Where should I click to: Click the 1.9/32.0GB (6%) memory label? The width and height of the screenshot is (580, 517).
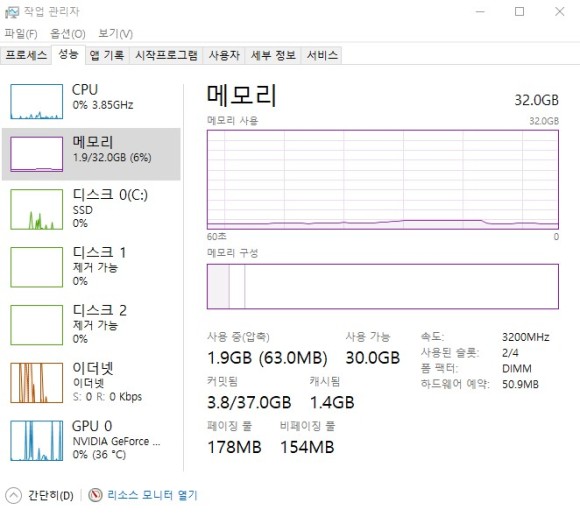(x=112, y=158)
